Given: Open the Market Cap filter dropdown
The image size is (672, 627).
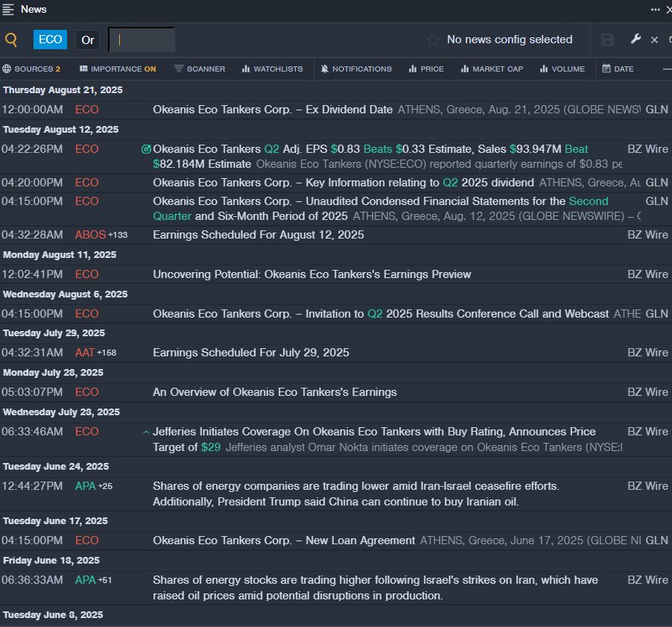Looking at the screenshot, I should click(492, 69).
